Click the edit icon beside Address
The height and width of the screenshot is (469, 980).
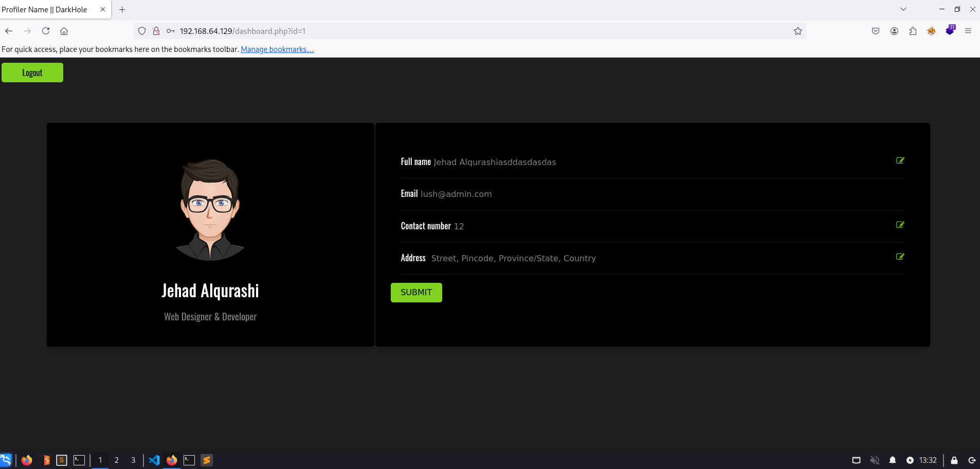click(900, 257)
